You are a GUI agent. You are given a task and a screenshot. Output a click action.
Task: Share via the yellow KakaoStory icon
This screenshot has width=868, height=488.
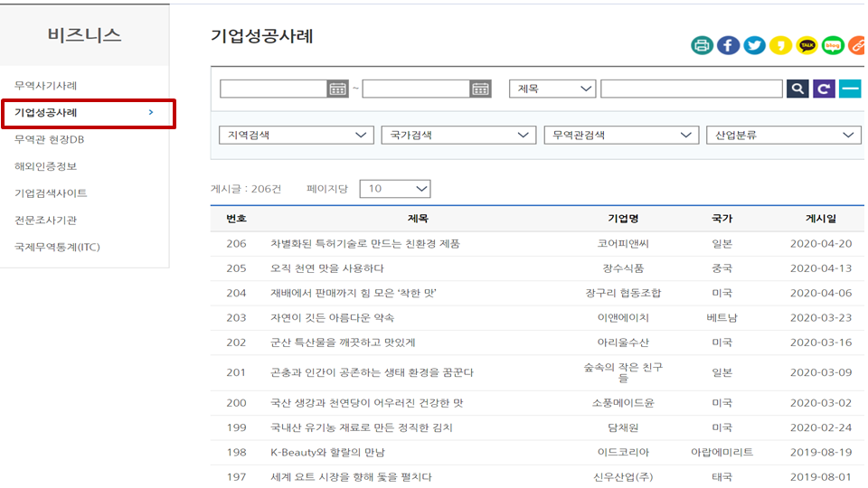[x=780, y=45]
